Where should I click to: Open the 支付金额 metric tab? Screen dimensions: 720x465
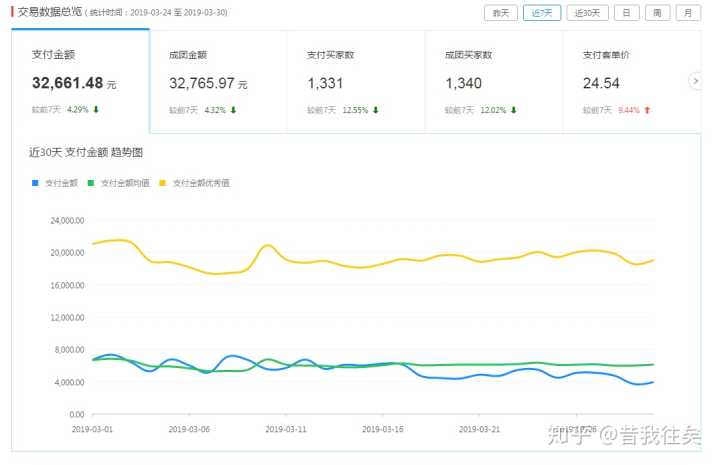[x=80, y=81]
